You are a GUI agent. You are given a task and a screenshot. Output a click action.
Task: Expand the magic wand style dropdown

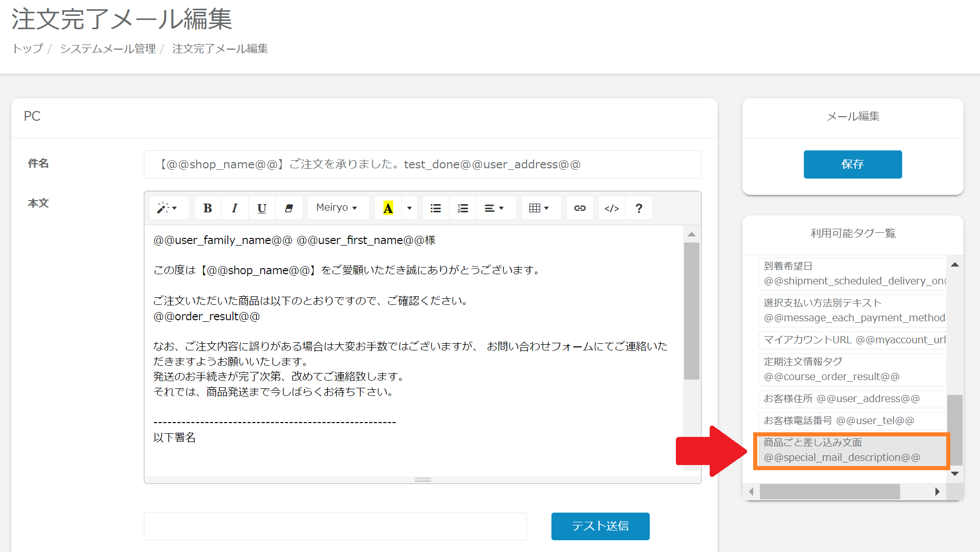(x=167, y=208)
